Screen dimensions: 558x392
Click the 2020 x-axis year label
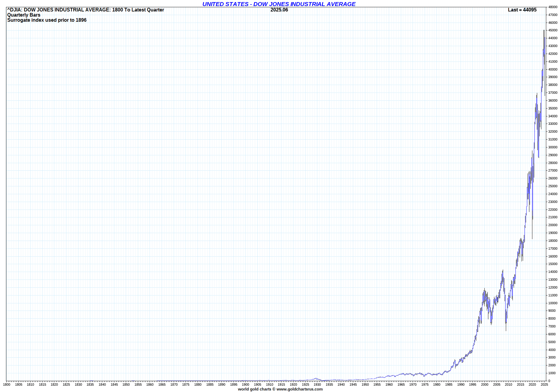click(x=532, y=384)
